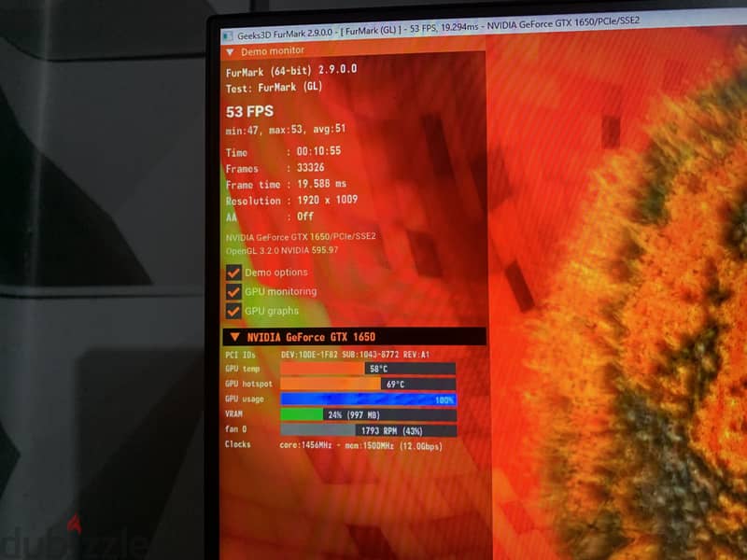Collapse the NVIDIA GeForce GTX 1650 section

(234, 337)
